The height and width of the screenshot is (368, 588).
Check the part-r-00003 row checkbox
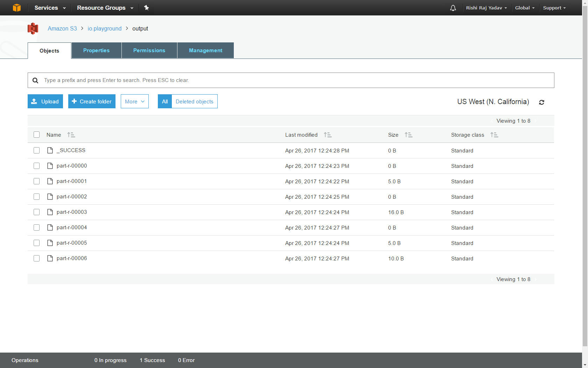[36, 212]
